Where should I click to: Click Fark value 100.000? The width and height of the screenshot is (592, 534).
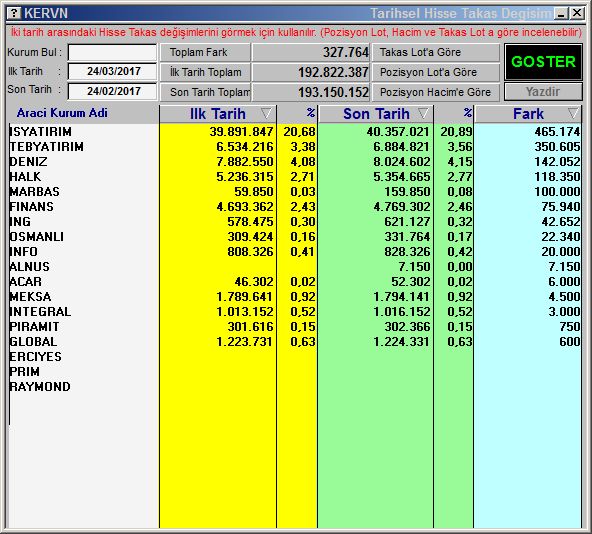click(x=557, y=192)
